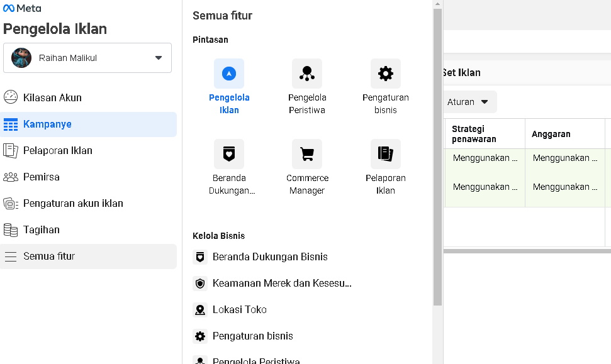Click the Set Iklan tab heading
Image resolution: width=611 pixels, height=364 pixels.
click(462, 73)
